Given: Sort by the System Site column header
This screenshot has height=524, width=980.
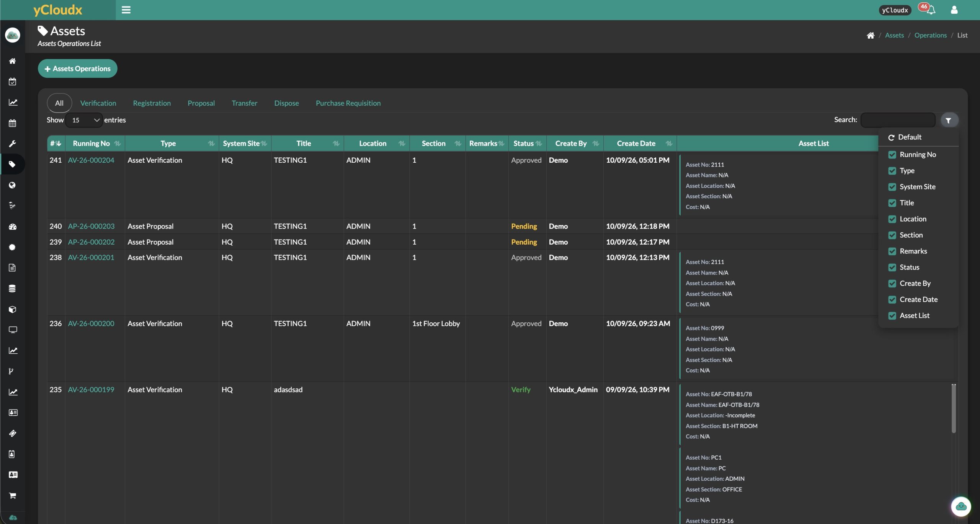Looking at the screenshot, I should (x=245, y=144).
